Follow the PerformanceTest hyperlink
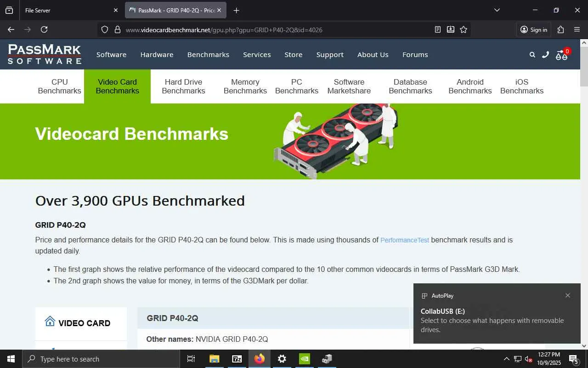The height and width of the screenshot is (368, 588). tap(405, 240)
